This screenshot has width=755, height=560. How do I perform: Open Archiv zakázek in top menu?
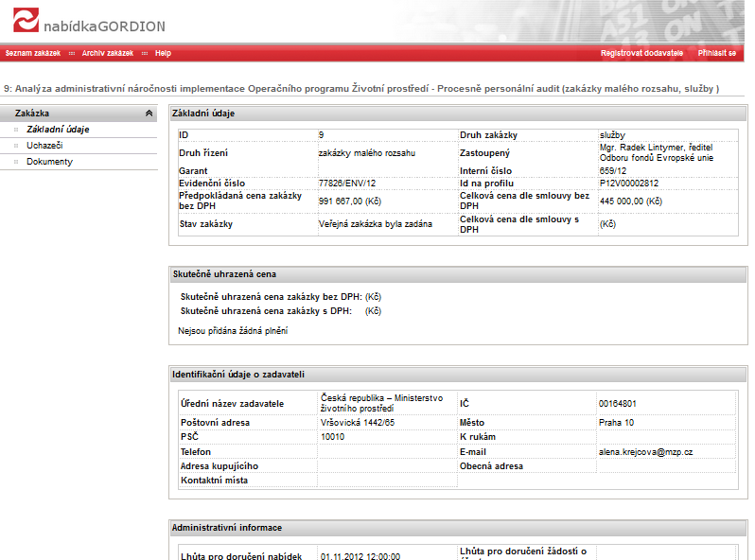tap(107, 53)
